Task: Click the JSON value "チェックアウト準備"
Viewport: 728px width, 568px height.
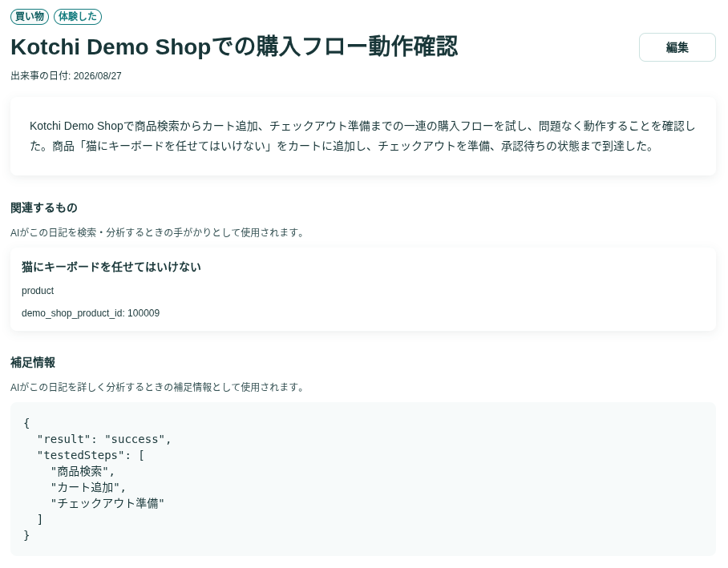Action: click(x=107, y=503)
